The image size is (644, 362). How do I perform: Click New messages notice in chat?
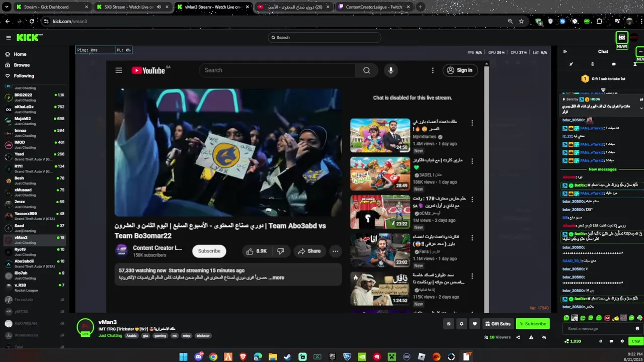602,169
